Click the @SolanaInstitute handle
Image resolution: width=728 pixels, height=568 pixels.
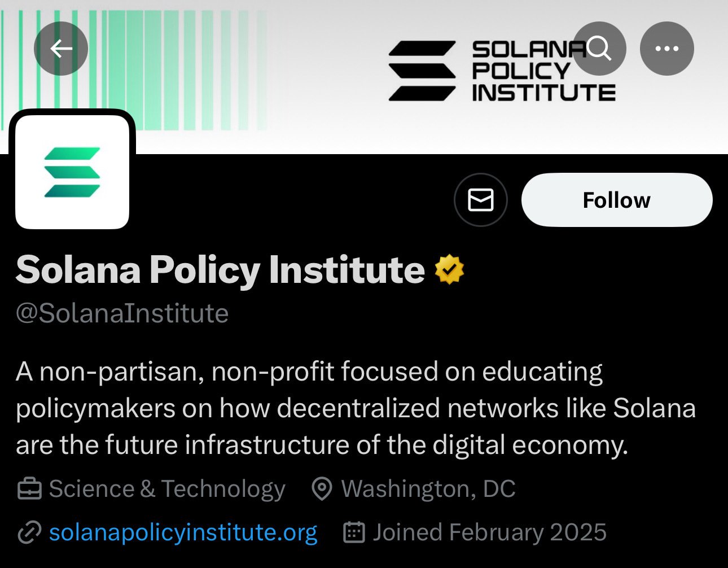coord(122,313)
